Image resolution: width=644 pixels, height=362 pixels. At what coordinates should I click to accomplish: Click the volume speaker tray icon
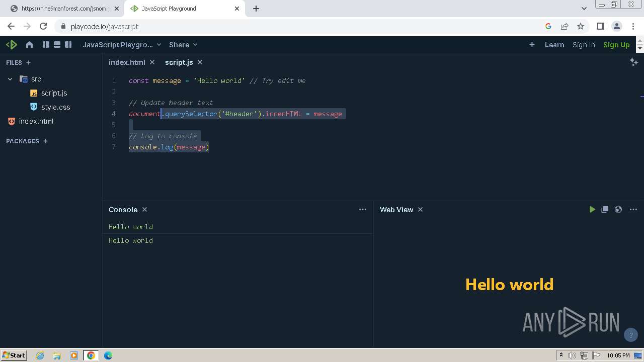click(572, 355)
